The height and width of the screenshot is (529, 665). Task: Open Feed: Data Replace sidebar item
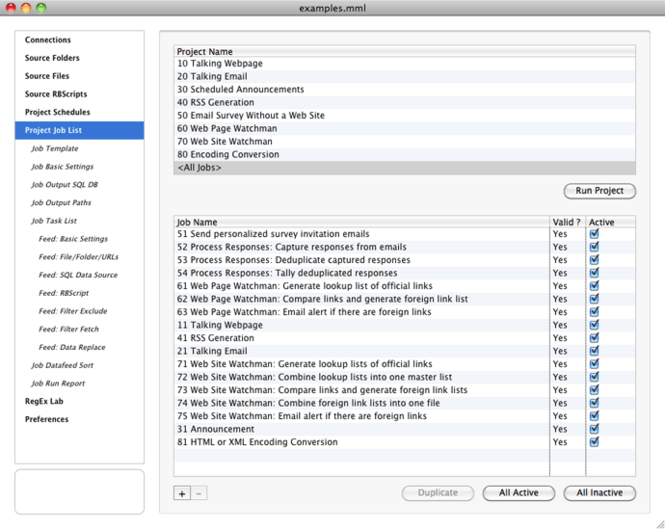pyautogui.click(x=79, y=347)
